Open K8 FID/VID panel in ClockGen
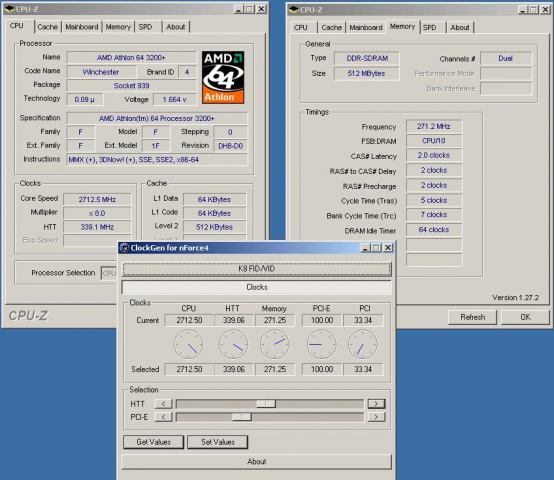Viewport: 554px width, 480px height. point(257,269)
